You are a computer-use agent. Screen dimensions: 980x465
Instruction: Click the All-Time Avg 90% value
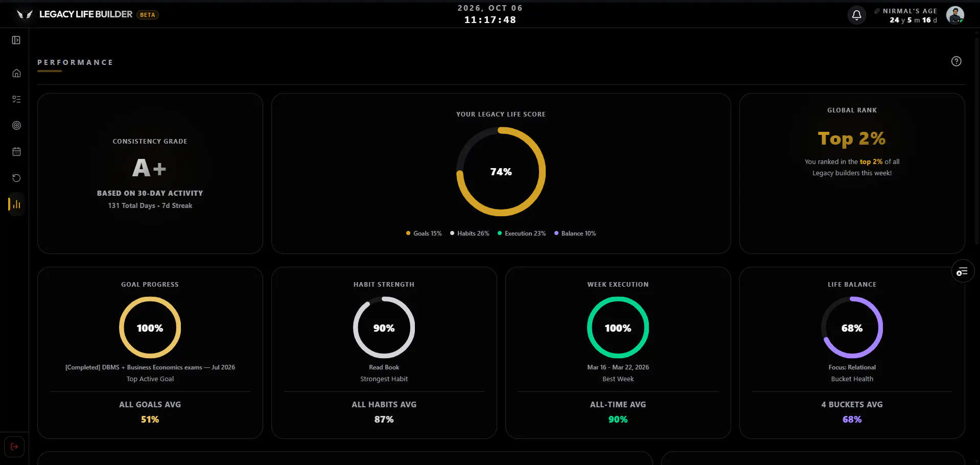[x=618, y=420]
